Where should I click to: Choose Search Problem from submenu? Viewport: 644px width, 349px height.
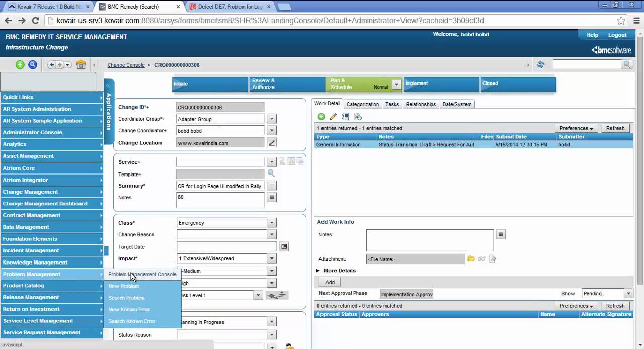pos(126,298)
